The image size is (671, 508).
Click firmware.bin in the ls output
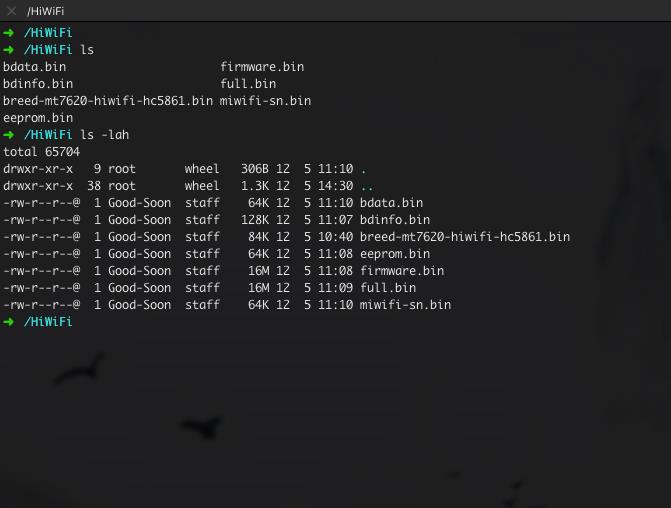click(262, 67)
